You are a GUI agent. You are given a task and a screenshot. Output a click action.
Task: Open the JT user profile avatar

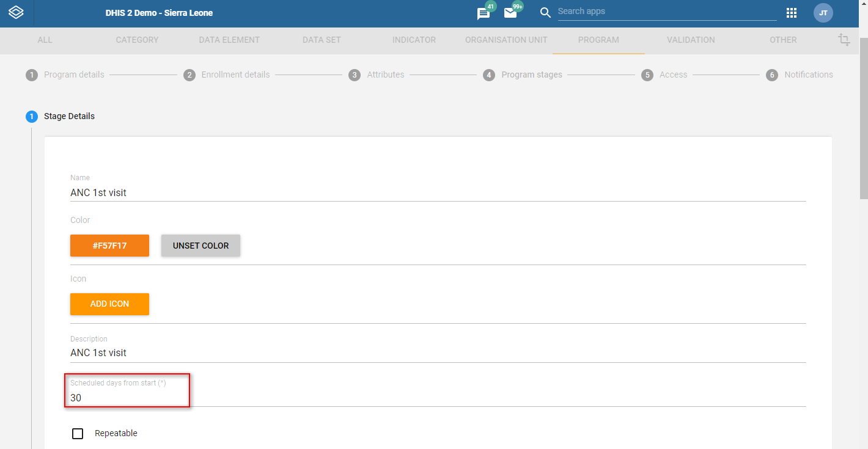coord(823,13)
